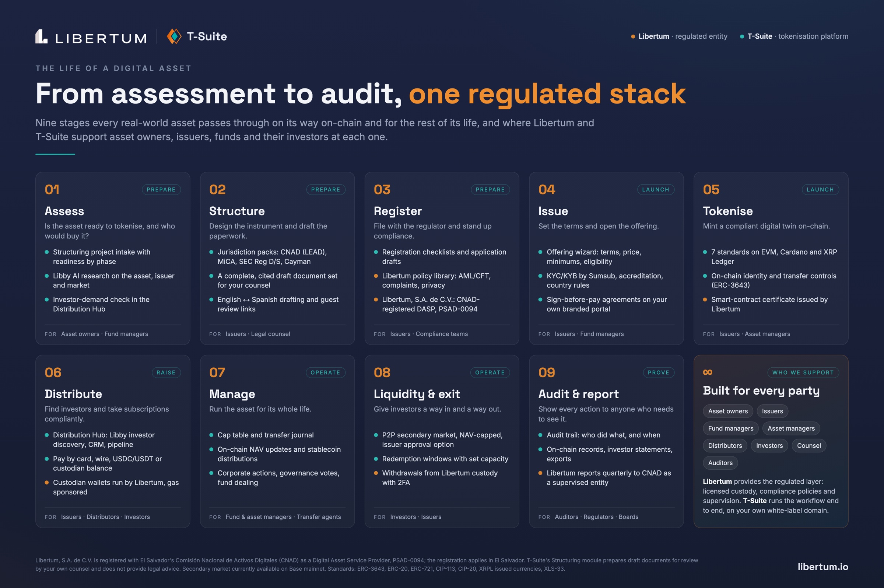
Task: Click the orange 'one regulated stack' headline text
Action: click(547, 94)
